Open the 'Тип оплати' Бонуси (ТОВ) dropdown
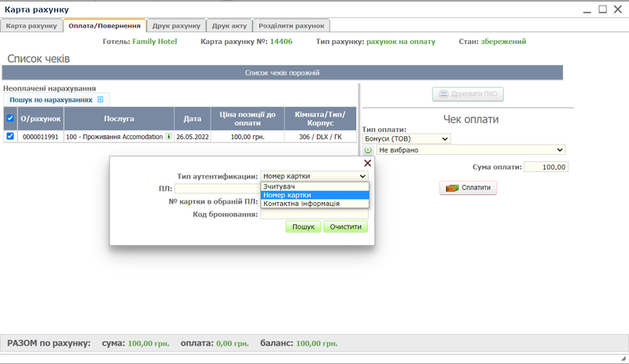 coord(406,138)
